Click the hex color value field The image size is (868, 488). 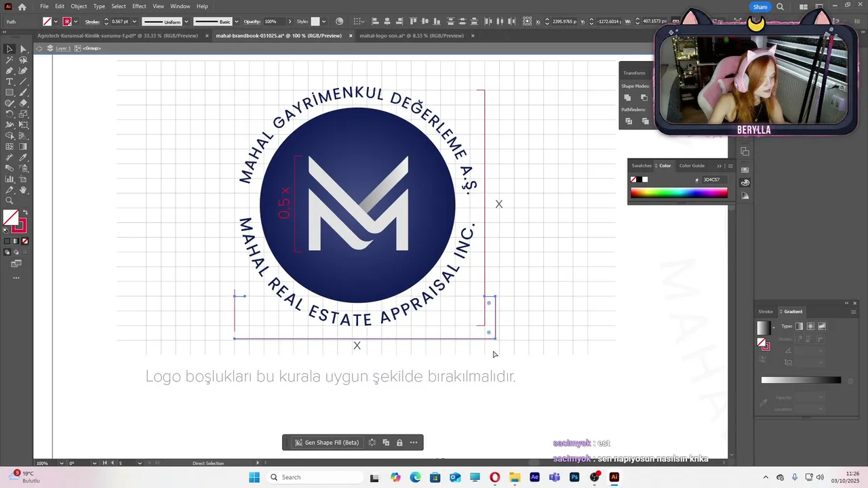pos(713,180)
